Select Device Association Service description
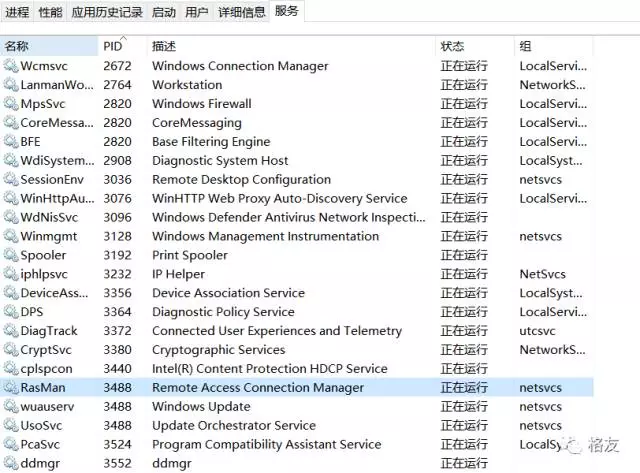 (228, 293)
